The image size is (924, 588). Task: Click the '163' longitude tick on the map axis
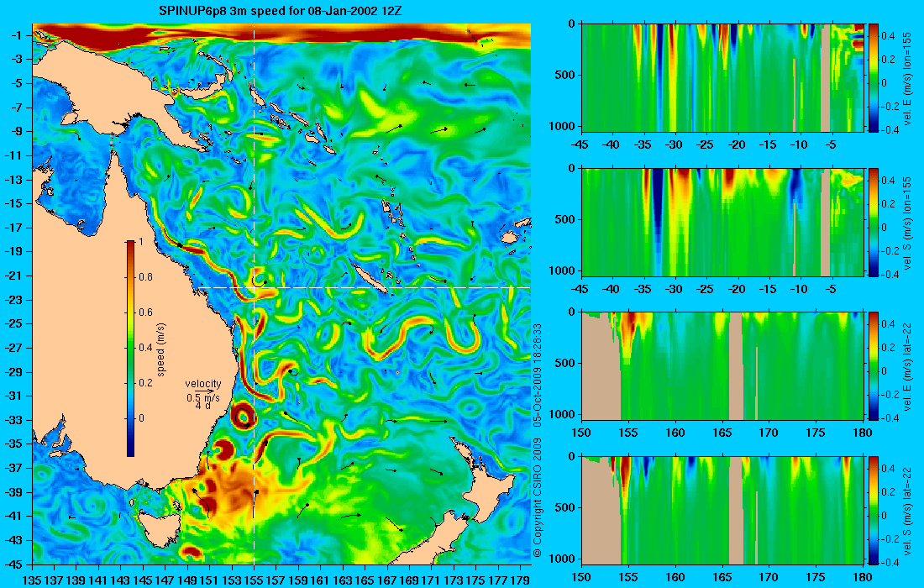pyautogui.click(x=343, y=580)
